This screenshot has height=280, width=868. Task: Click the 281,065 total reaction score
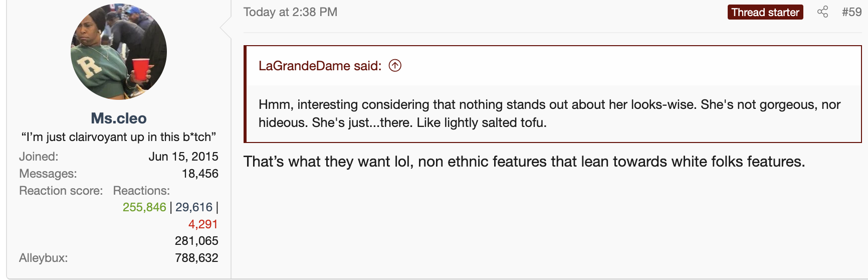point(196,241)
